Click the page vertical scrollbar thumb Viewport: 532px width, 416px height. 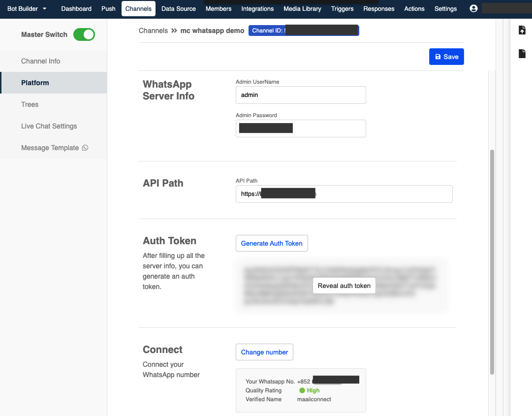point(492,262)
